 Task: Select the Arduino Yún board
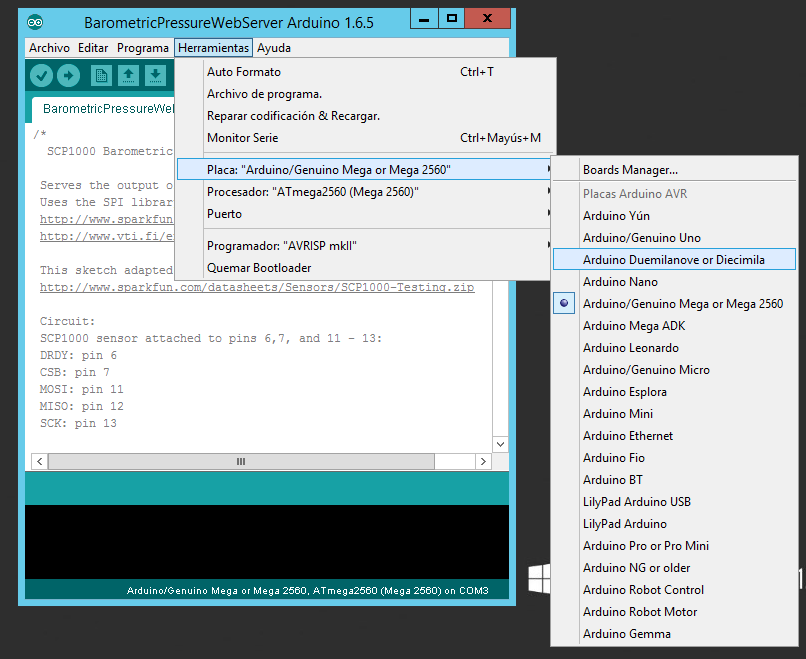674,216
